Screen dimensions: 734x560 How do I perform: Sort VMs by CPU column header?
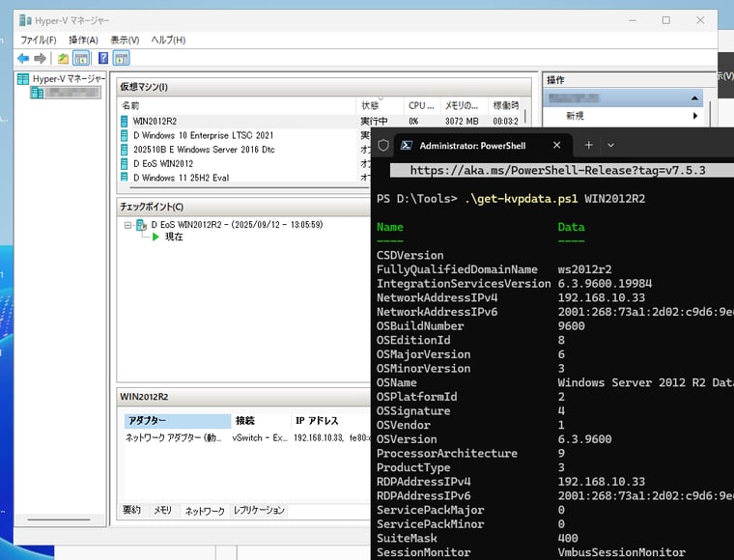(x=422, y=106)
